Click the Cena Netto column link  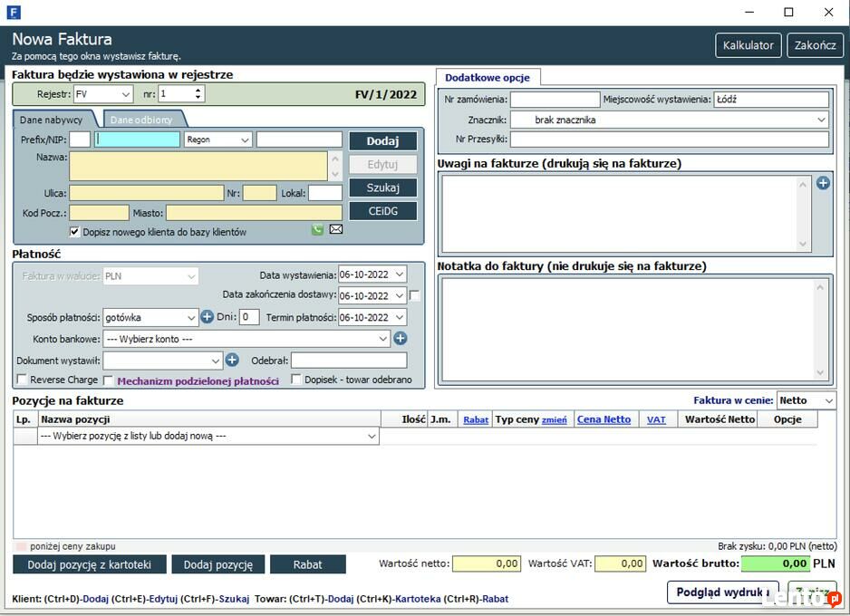[604, 419]
